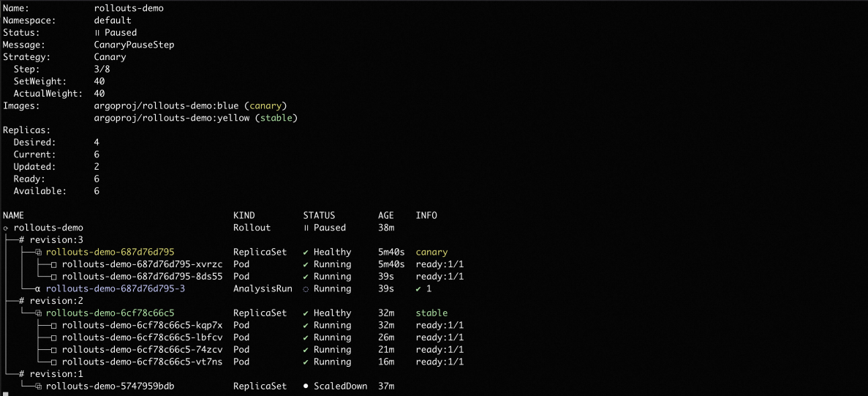Click the green 'stable' label in INFO column

point(431,313)
